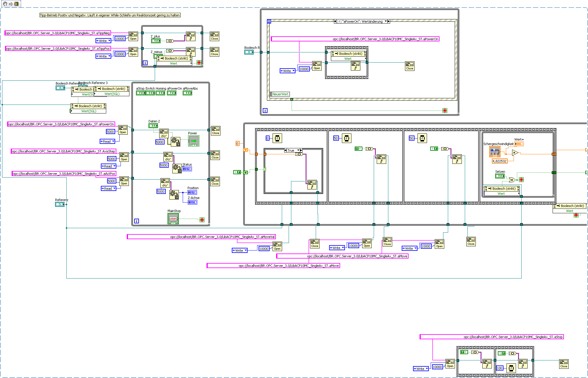Screen dimensions: 588x378
Task: Click the Z_plus boolean terminal
Action: click(156, 41)
